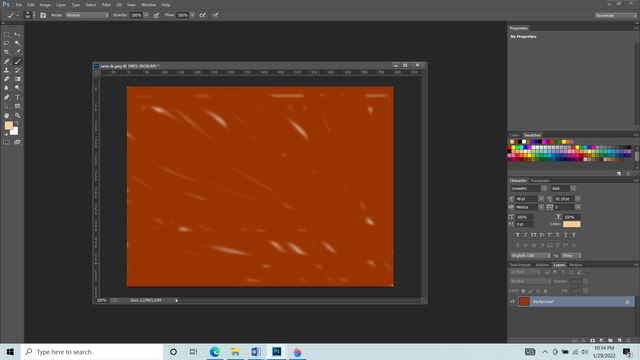
Task: Toggle Faux Bold in Character panel
Action: [517, 235]
